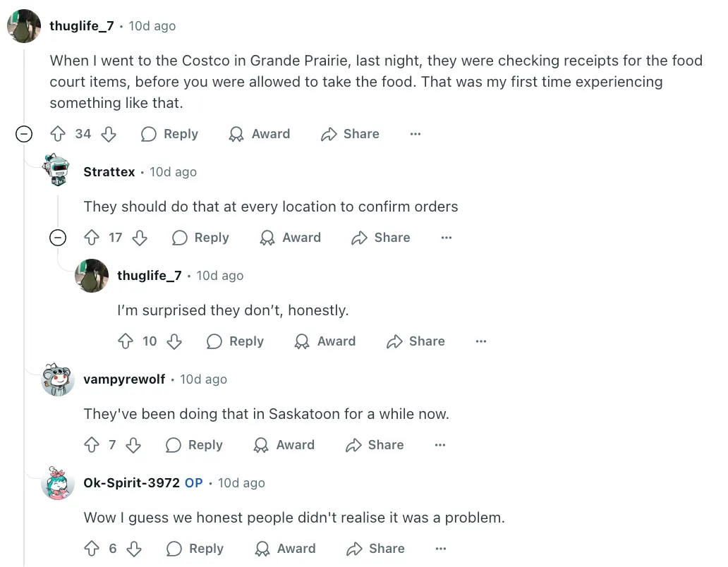The height and width of the screenshot is (567, 728).
Task: Click Ok-Spirit-3972's avatar image
Action: (58, 484)
